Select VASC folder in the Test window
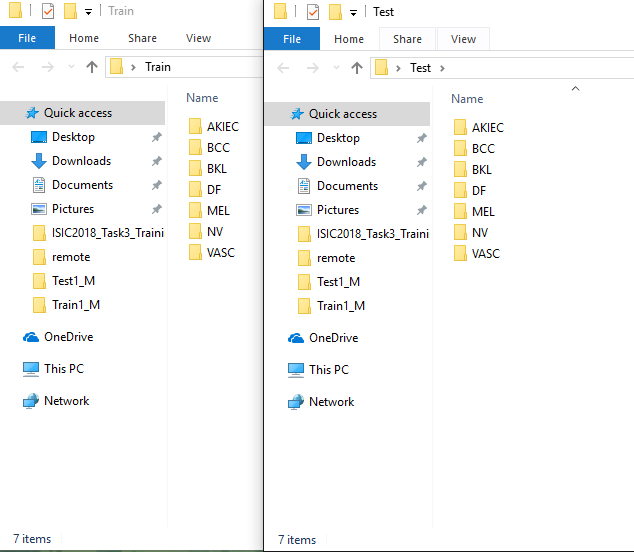 [x=477, y=254]
